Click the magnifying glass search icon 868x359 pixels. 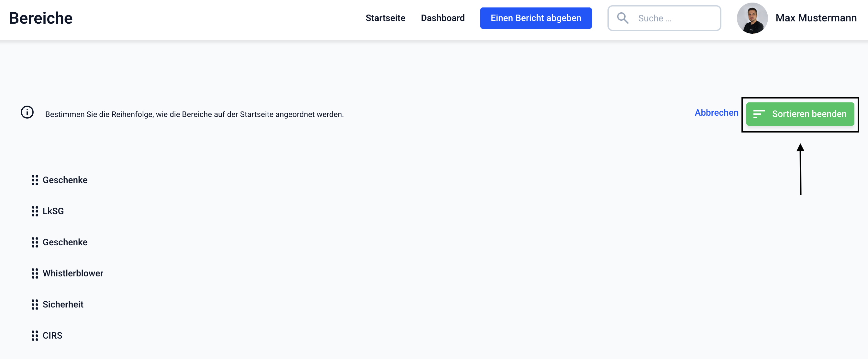tap(622, 18)
